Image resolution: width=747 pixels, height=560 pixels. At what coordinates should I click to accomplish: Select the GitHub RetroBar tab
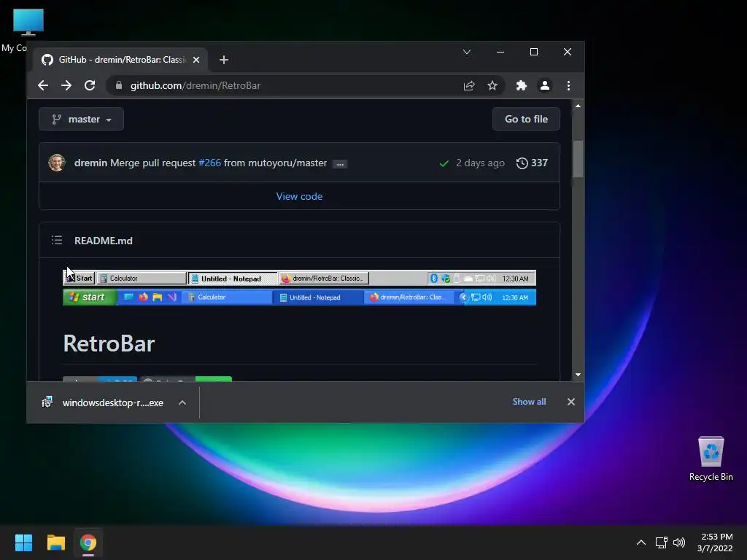tap(120, 60)
